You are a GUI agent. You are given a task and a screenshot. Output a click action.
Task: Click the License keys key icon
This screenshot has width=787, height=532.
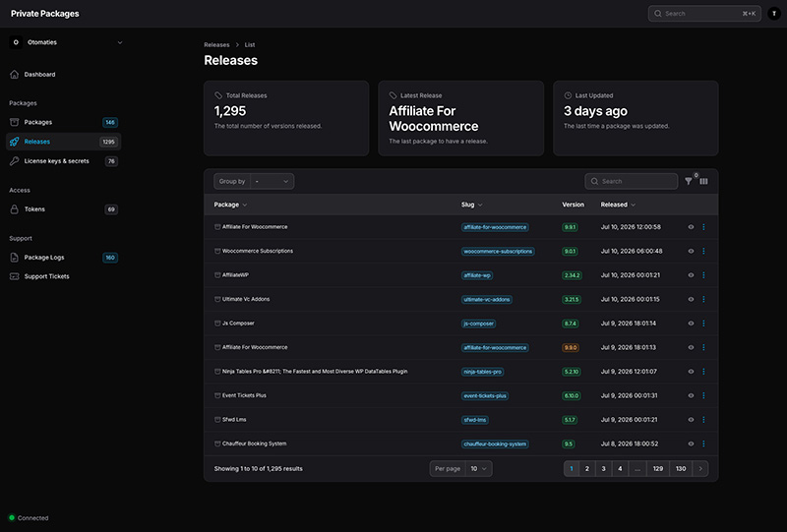(14, 161)
